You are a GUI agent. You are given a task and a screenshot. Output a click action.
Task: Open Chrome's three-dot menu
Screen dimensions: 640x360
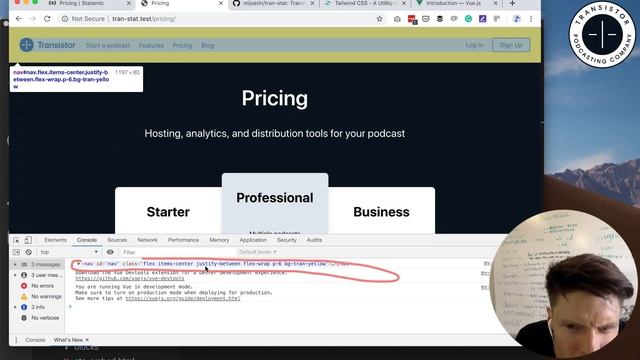(x=531, y=19)
